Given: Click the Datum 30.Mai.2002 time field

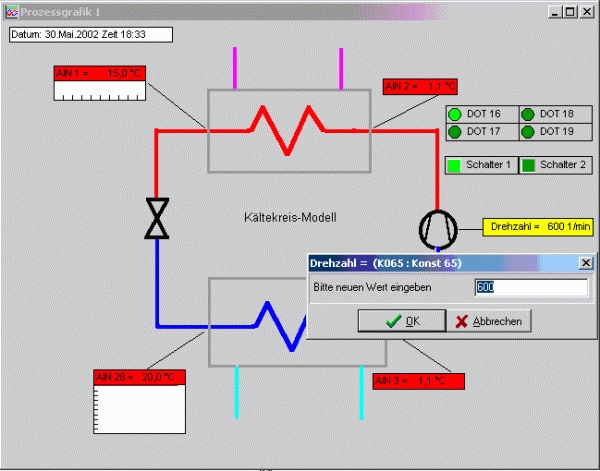Looking at the screenshot, I should [91, 34].
